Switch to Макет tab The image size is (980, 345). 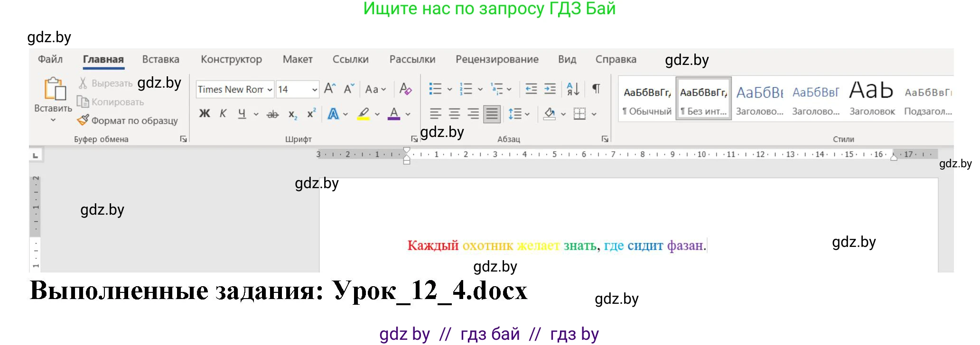coord(298,59)
